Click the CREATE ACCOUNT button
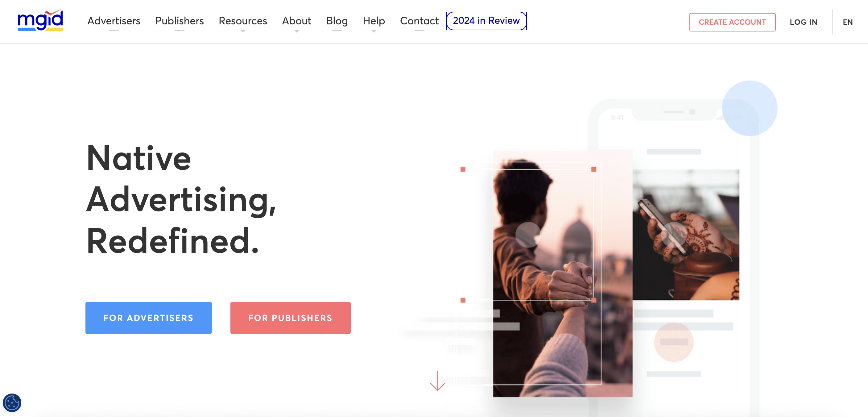This screenshot has width=868, height=417. coord(732,22)
